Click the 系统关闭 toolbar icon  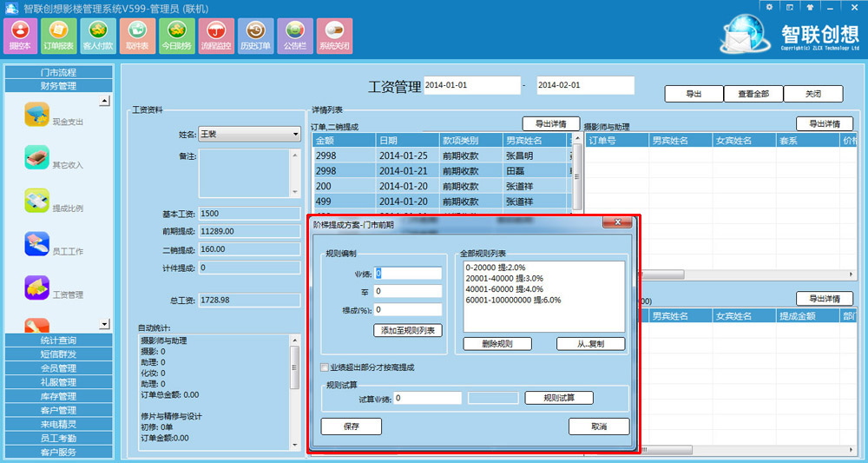(x=334, y=36)
